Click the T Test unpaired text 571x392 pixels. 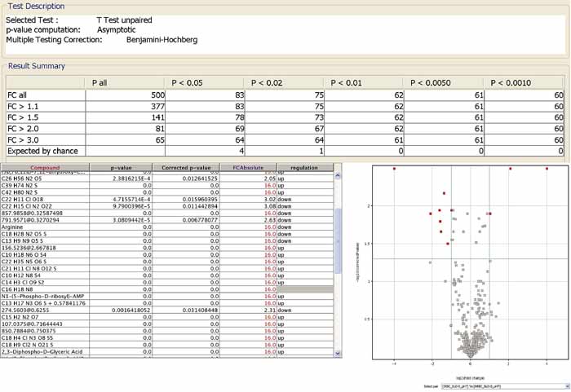[x=124, y=20]
